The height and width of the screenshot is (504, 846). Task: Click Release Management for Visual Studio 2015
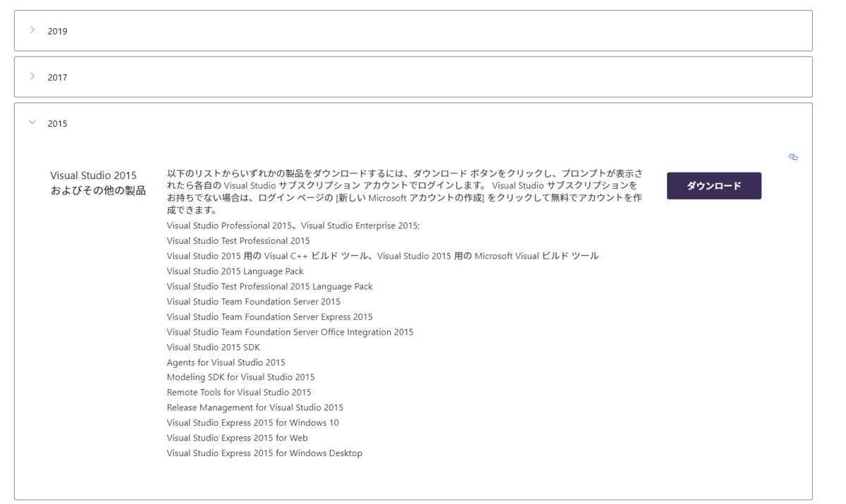255,407
